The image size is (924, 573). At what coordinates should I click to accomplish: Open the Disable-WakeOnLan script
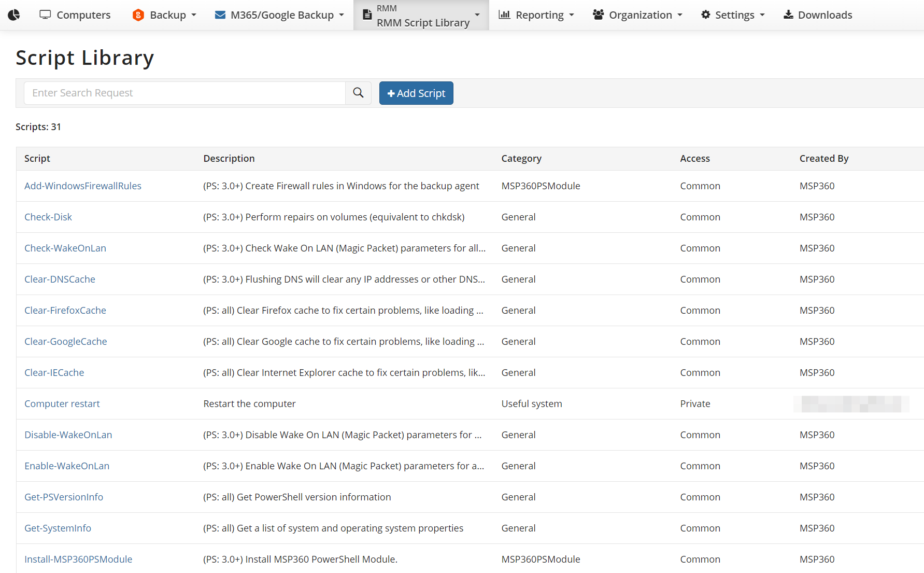pos(68,435)
